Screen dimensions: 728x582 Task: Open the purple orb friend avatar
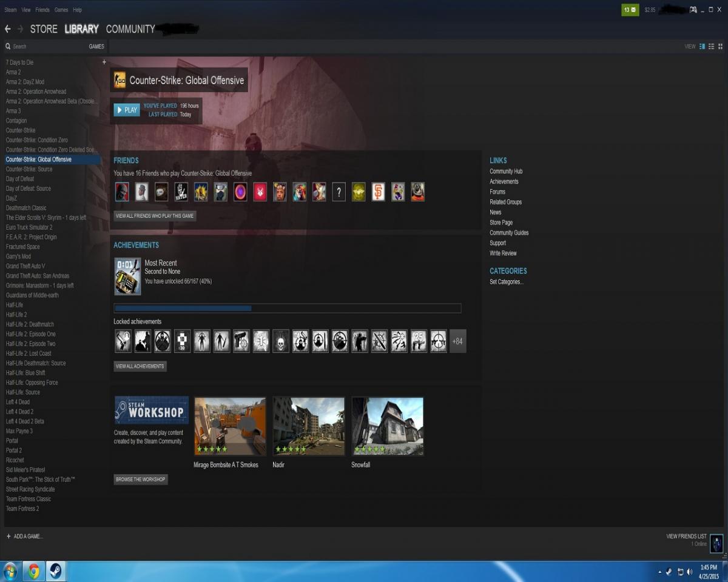(x=241, y=192)
